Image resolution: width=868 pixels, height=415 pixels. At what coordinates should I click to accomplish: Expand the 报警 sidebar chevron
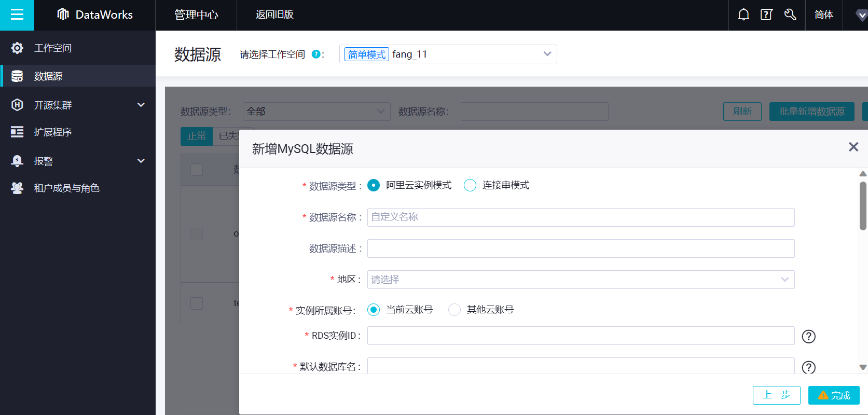pyautogui.click(x=141, y=161)
